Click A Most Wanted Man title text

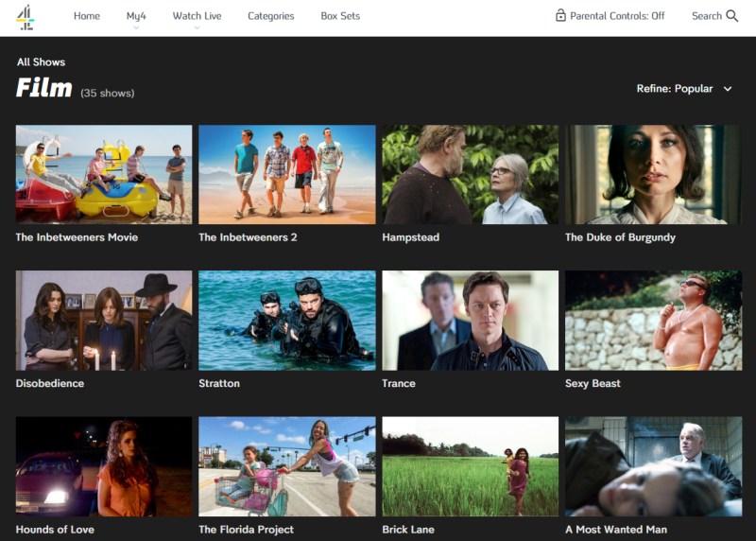[x=616, y=530]
